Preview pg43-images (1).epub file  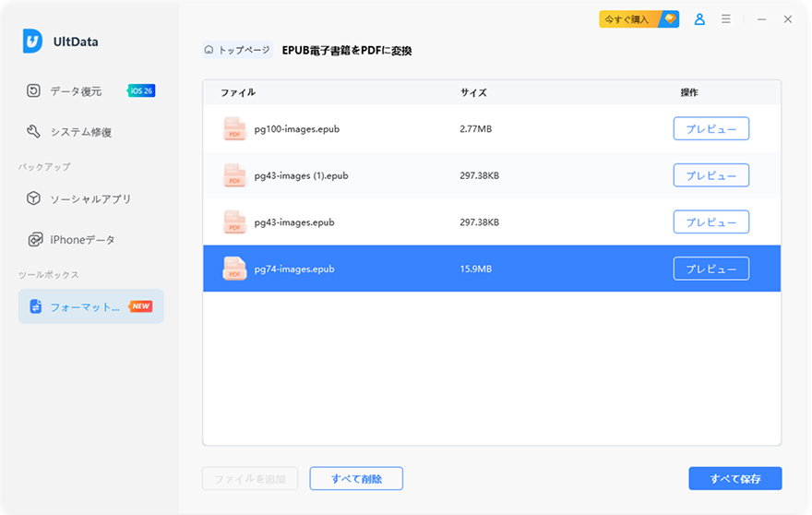coord(710,175)
